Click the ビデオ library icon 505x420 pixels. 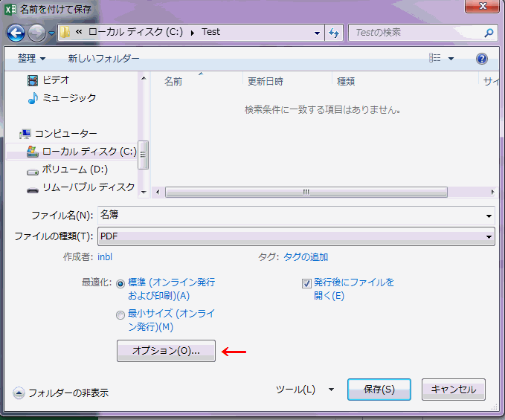33,80
